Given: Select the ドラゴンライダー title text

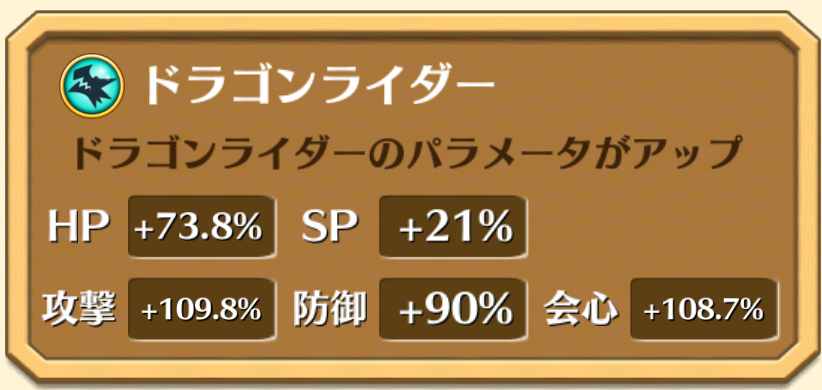Looking at the screenshot, I should pos(319,85).
